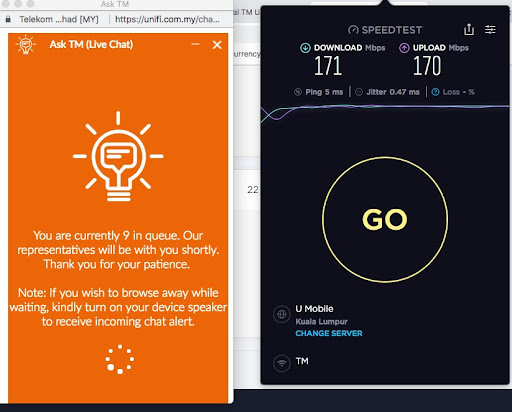Click the SPEEDTEST title text
Screen dimensions: 512x412
pyautogui.click(x=392, y=30)
